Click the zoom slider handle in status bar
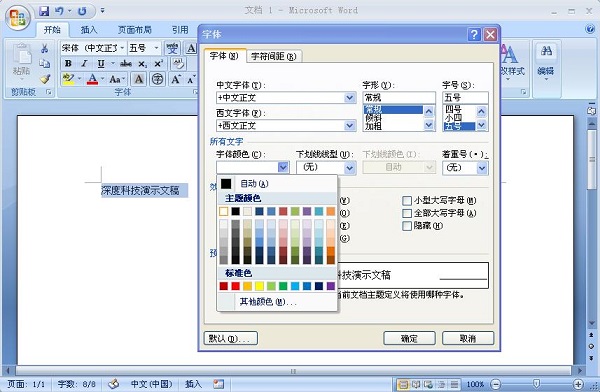This screenshot has width=600, height=392. 536,384
